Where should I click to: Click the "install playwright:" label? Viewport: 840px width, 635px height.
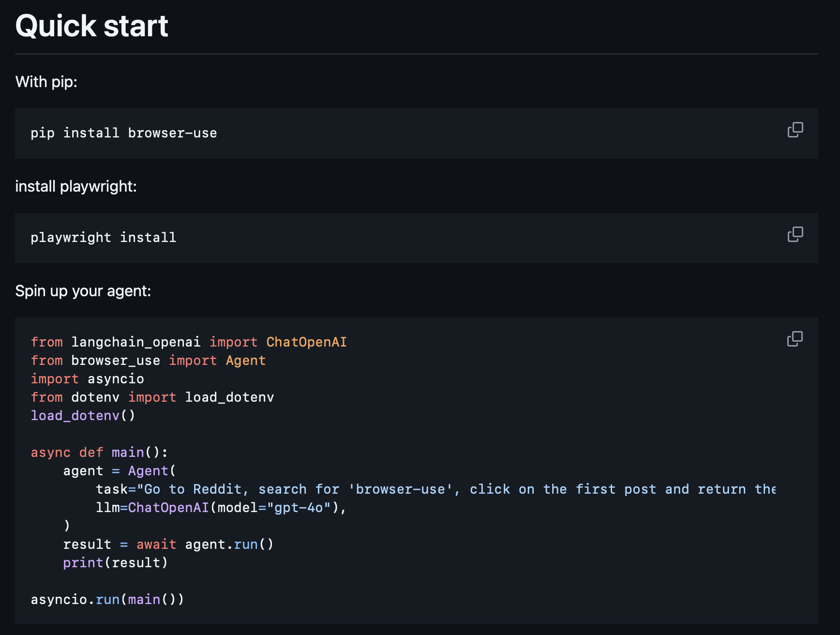point(76,186)
